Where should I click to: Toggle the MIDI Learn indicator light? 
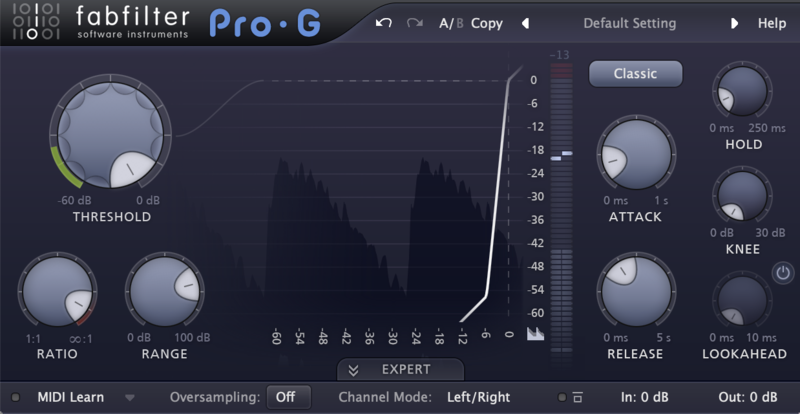click(16, 397)
